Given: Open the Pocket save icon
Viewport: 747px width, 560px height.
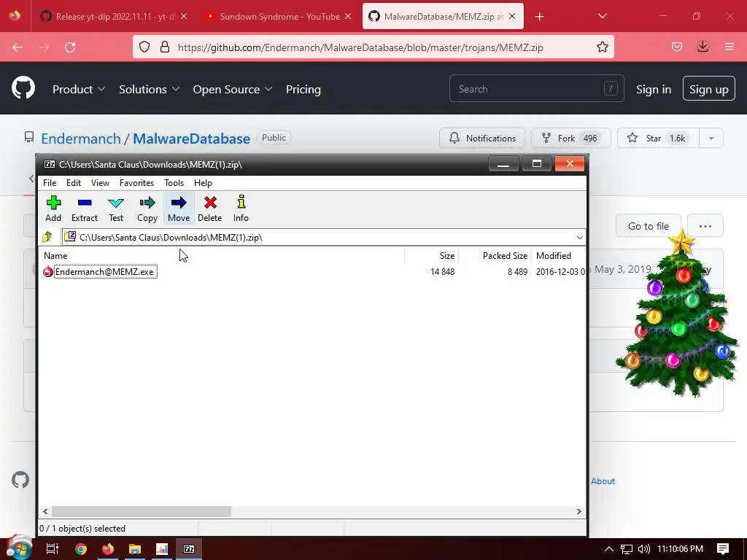Looking at the screenshot, I should click(x=676, y=47).
